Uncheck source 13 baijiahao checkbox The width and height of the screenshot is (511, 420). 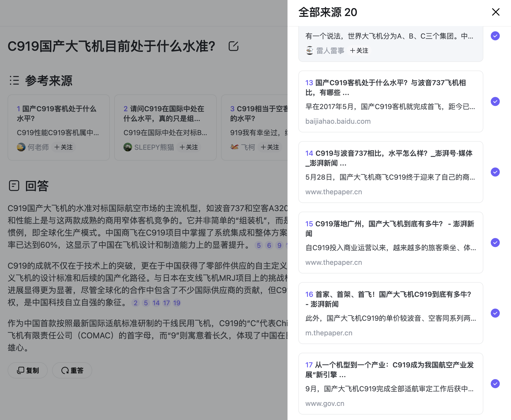point(495,101)
